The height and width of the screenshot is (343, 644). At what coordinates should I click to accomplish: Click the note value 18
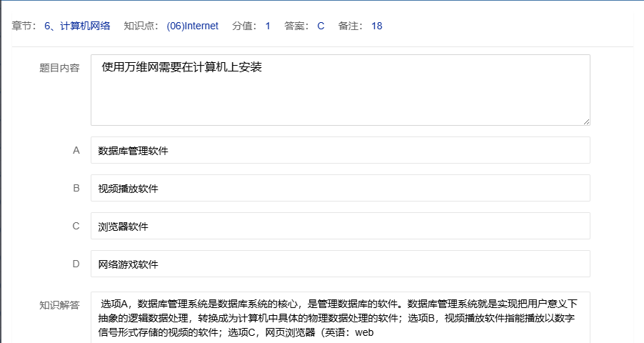click(376, 26)
